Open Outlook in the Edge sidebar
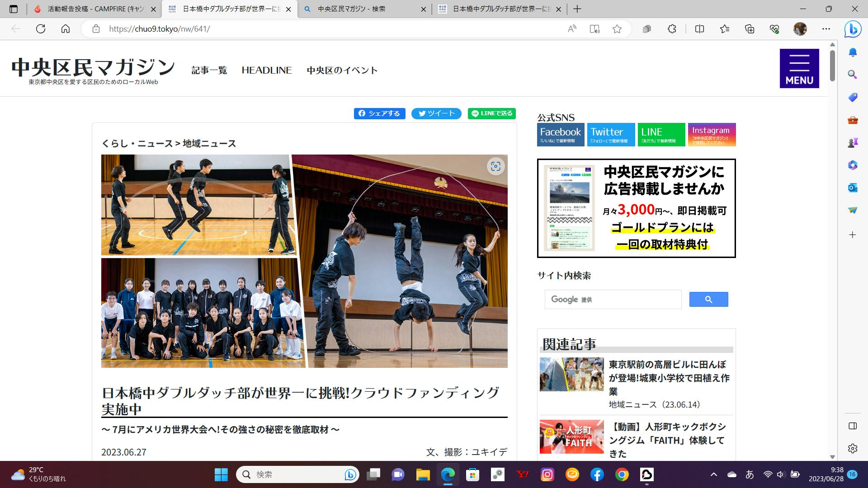 click(x=853, y=188)
